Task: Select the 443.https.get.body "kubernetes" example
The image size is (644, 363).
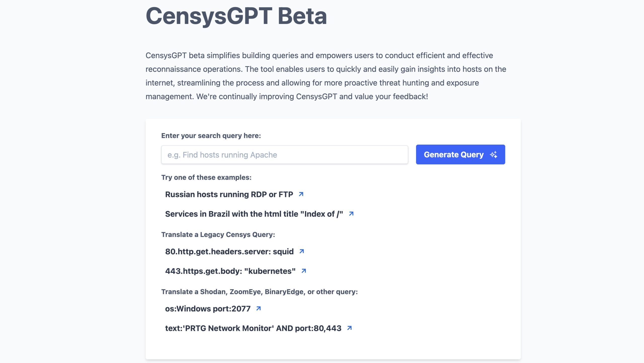Action: click(230, 271)
